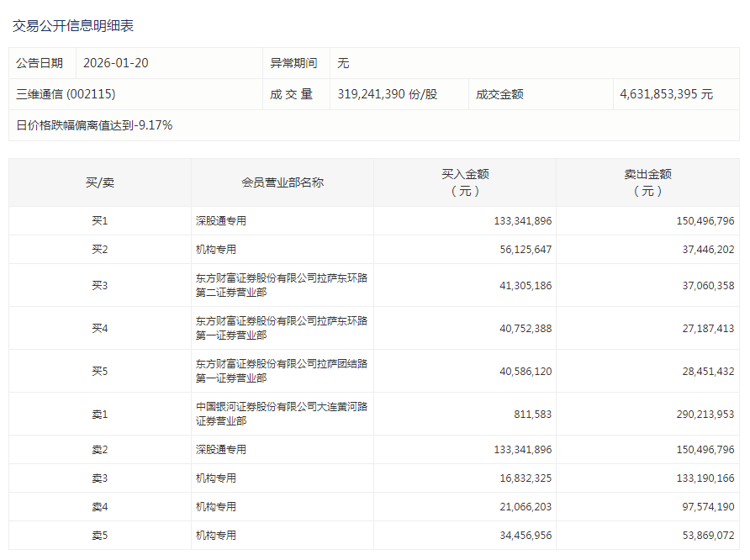Click the stock name 三维通信 (002115)
This screenshot has width=750, height=560.
66,94
